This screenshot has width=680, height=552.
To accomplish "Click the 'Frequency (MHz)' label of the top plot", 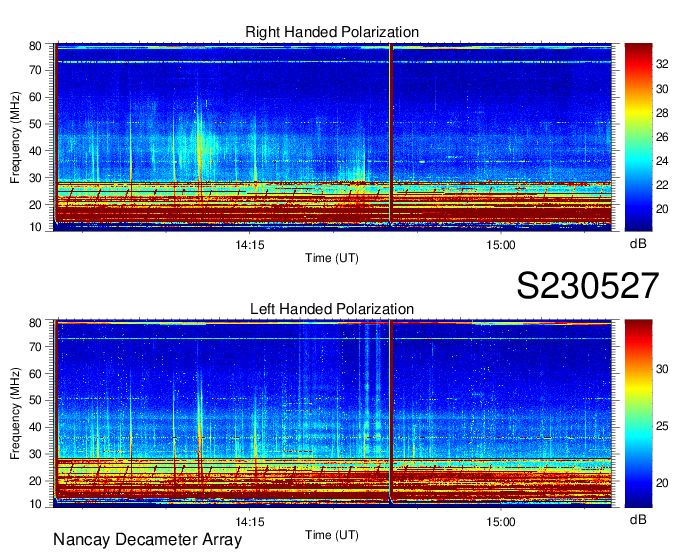I will click(x=15, y=137).
